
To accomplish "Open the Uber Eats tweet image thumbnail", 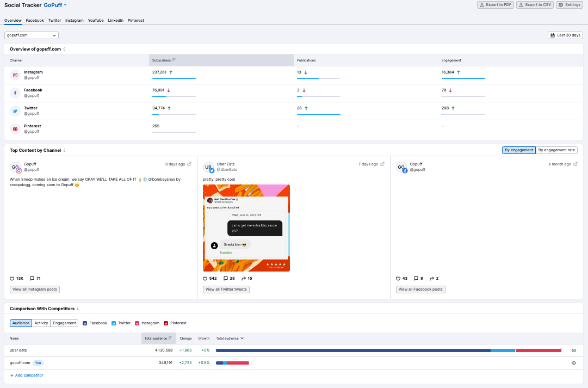I will click(246, 228).
